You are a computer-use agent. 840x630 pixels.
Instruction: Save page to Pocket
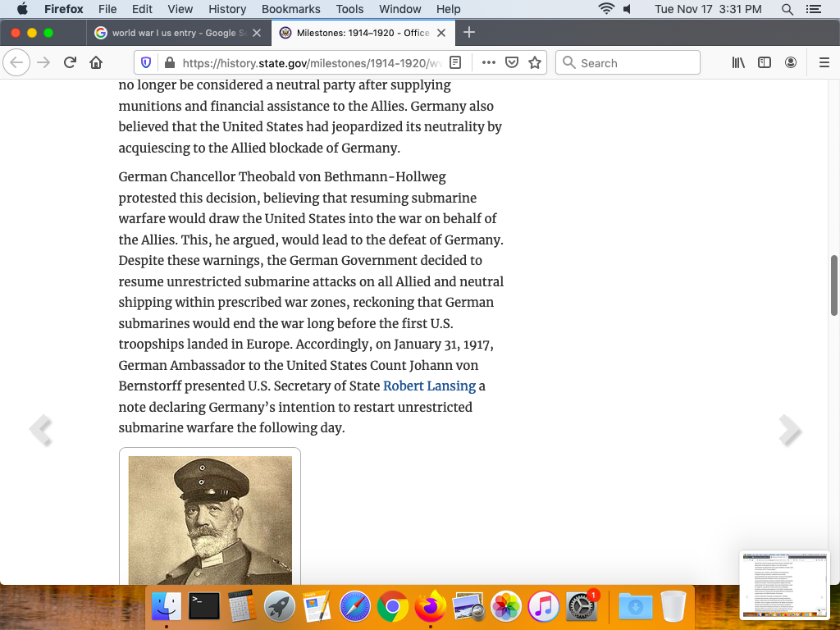[x=512, y=63]
